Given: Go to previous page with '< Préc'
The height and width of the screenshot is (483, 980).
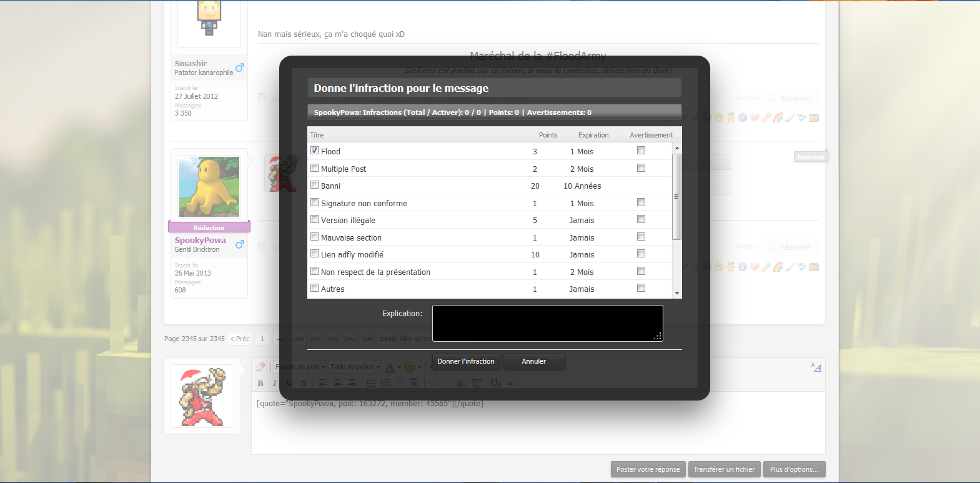Looking at the screenshot, I should coord(240,339).
